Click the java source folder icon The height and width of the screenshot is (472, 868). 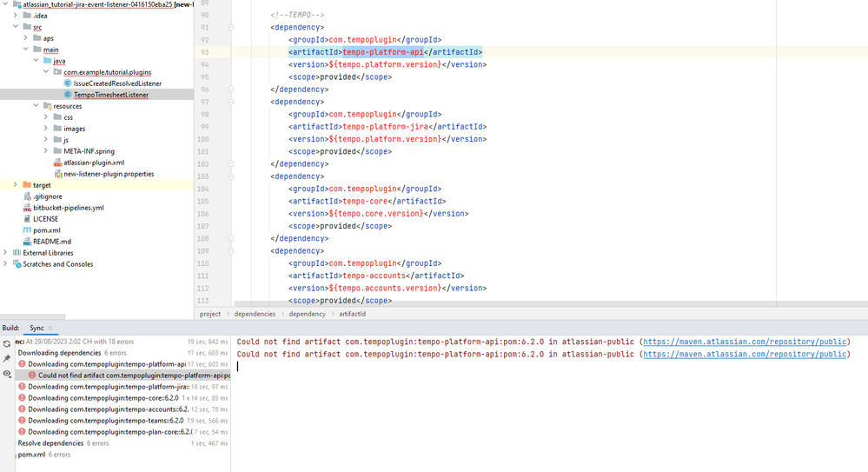[x=48, y=61]
